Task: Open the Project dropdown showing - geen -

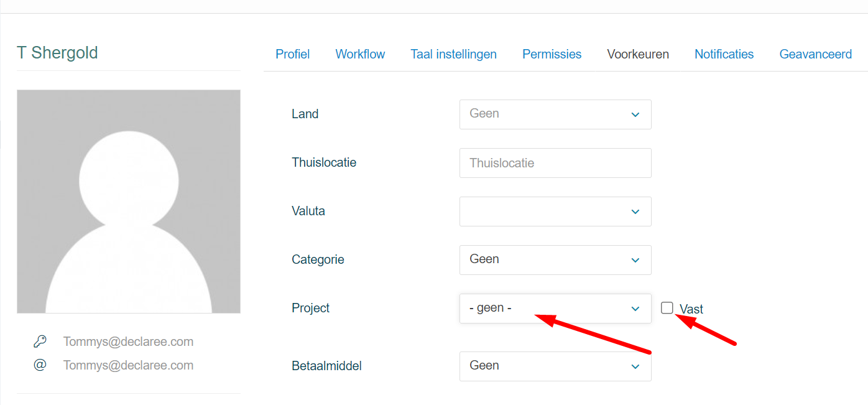Action: (x=555, y=309)
